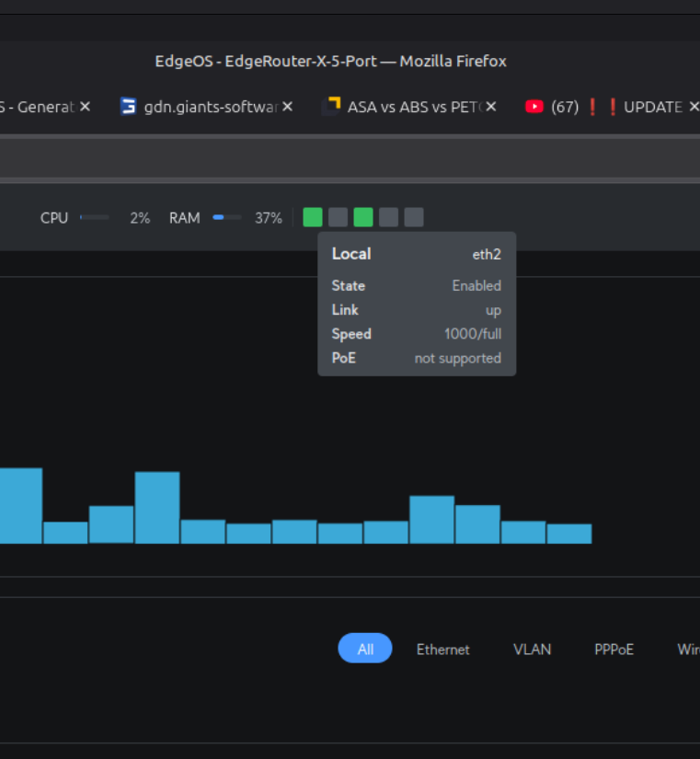Switch to the ASA vs ABS vs PET tab
The width and height of the screenshot is (700, 759).
415,107
